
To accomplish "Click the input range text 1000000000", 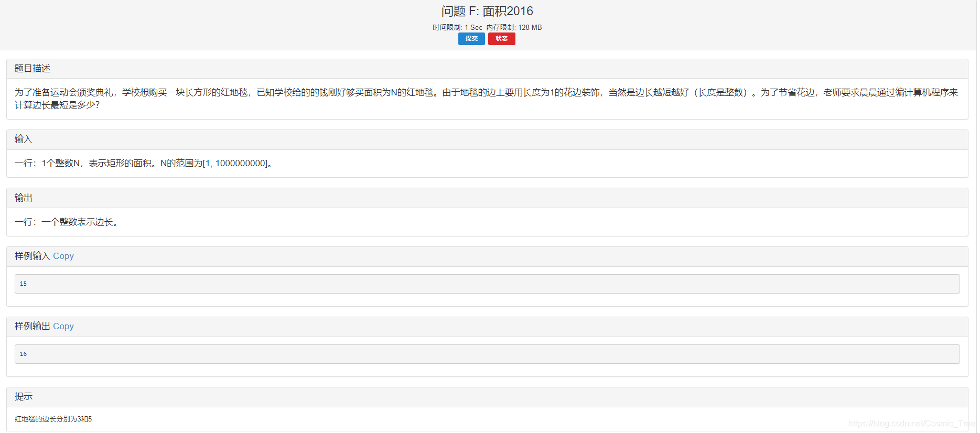I will click(x=241, y=163).
